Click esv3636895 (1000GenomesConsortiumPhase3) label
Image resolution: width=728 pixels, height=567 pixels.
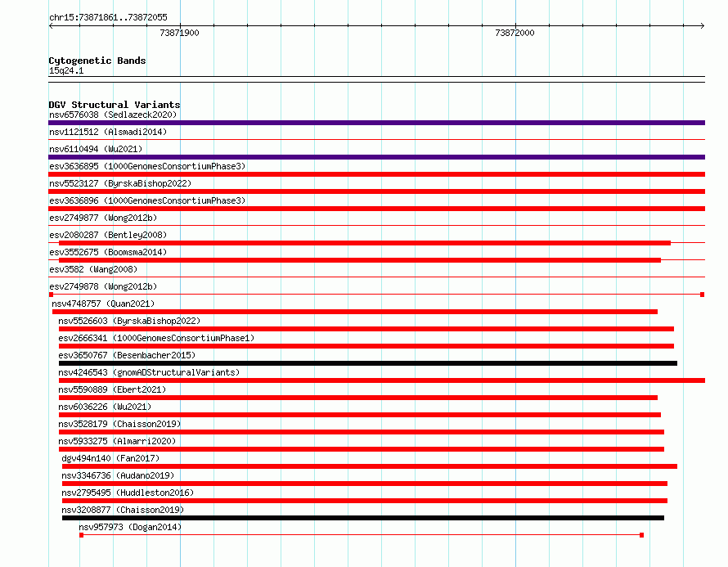(147, 166)
